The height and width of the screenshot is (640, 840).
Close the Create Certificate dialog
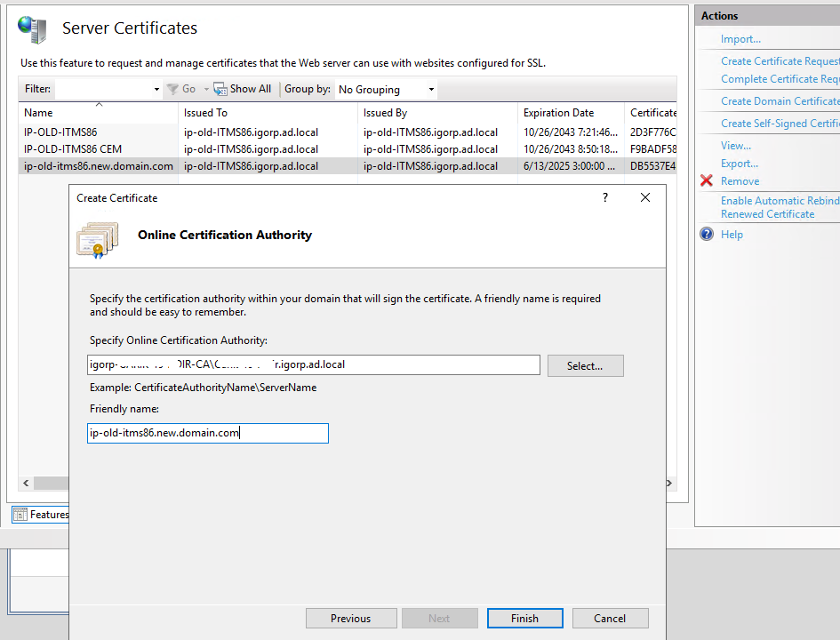(645, 197)
